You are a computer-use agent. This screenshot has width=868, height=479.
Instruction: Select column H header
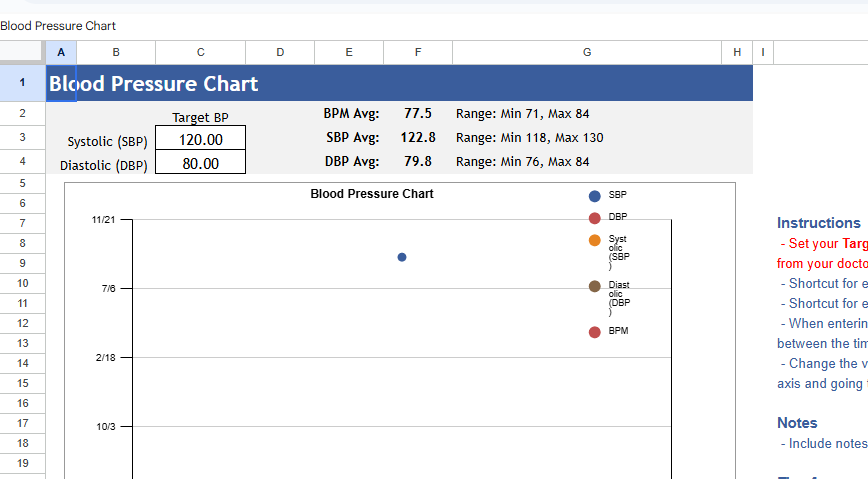pos(737,52)
